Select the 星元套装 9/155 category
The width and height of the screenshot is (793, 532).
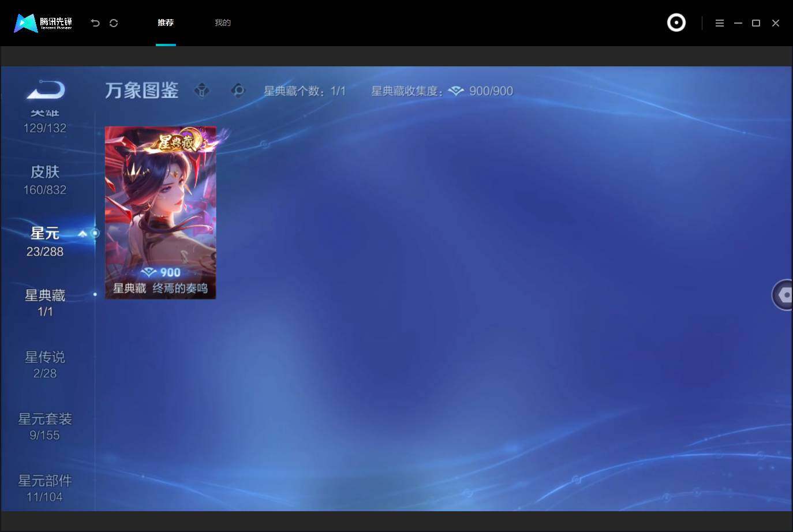(45, 427)
